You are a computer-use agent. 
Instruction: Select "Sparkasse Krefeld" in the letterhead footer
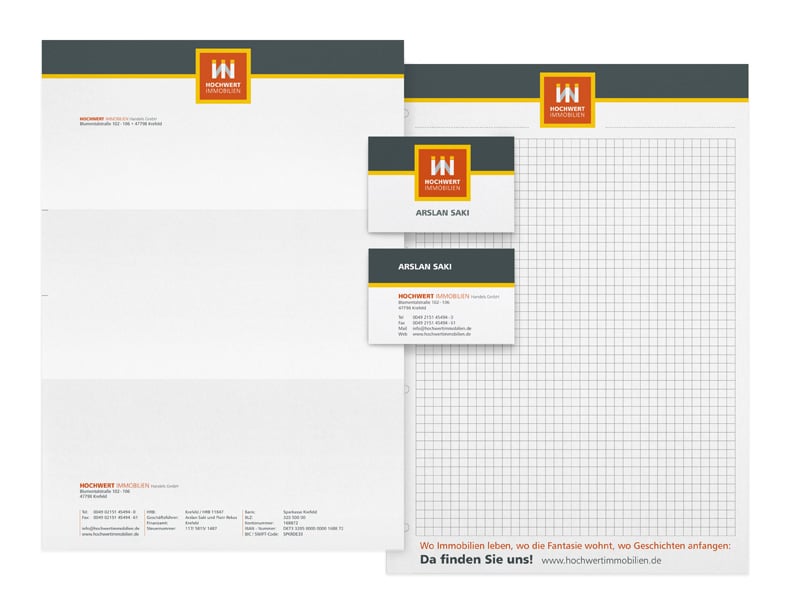click(x=300, y=512)
